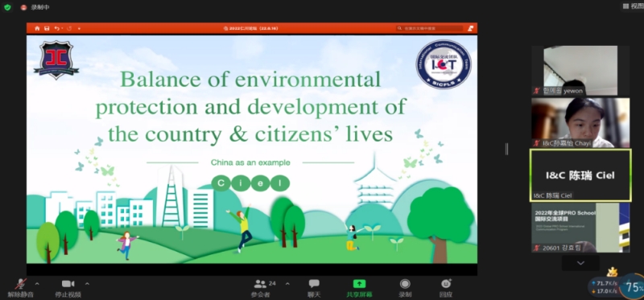The height and width of the screenshot is (300, 644).
Task: Click the panel divider handle beside gallery
Action: pos(506,149)
